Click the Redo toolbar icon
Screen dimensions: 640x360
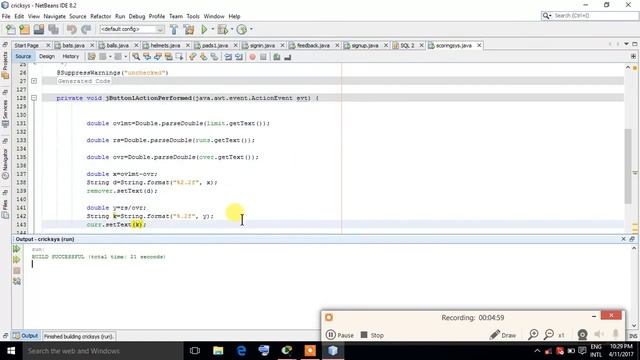pyautogui.click(x=86, y=29)
